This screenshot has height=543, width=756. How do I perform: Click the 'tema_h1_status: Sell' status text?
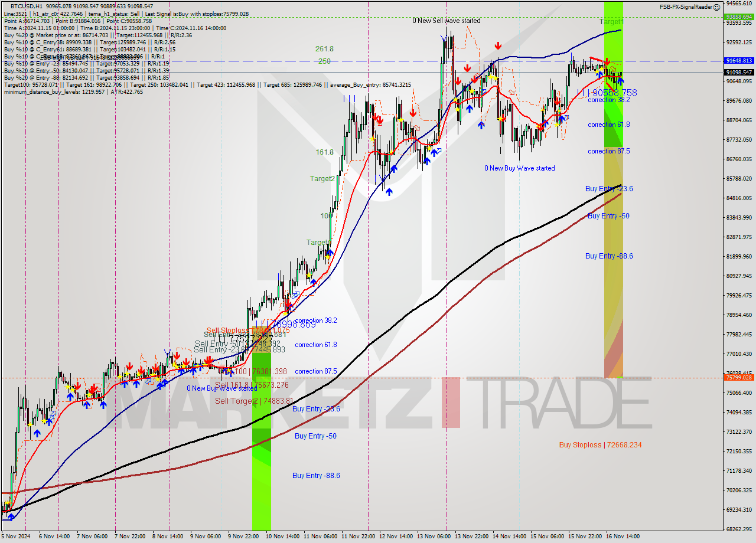pyautogui.click(x=115, y=14)
